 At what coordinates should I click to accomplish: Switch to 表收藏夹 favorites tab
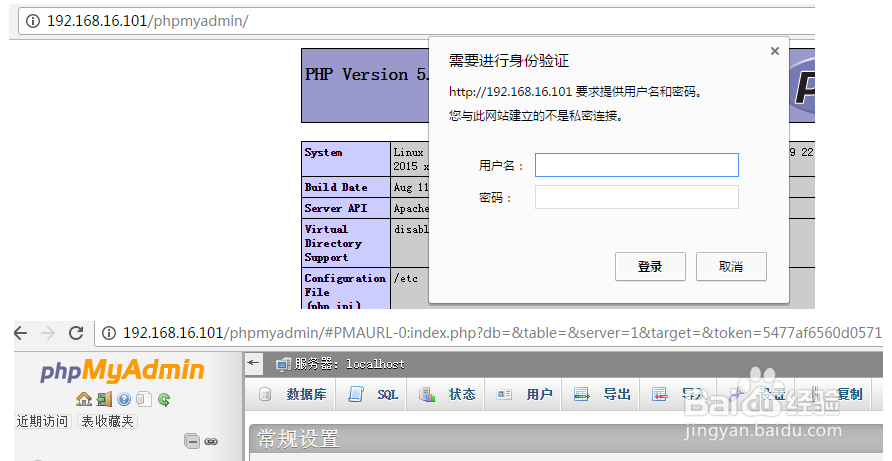(107, 421)
